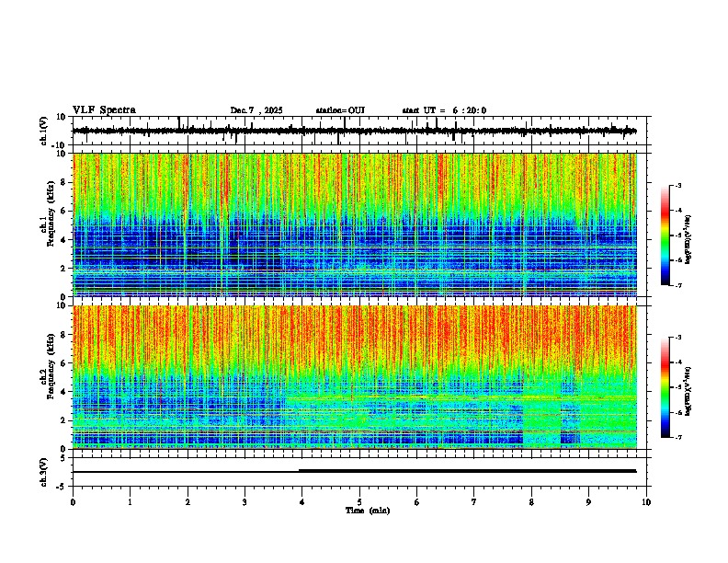Screen dimensions: 728x563
Task: Click time axis tick label "10" at right end
Action: (x=646, y=502)
